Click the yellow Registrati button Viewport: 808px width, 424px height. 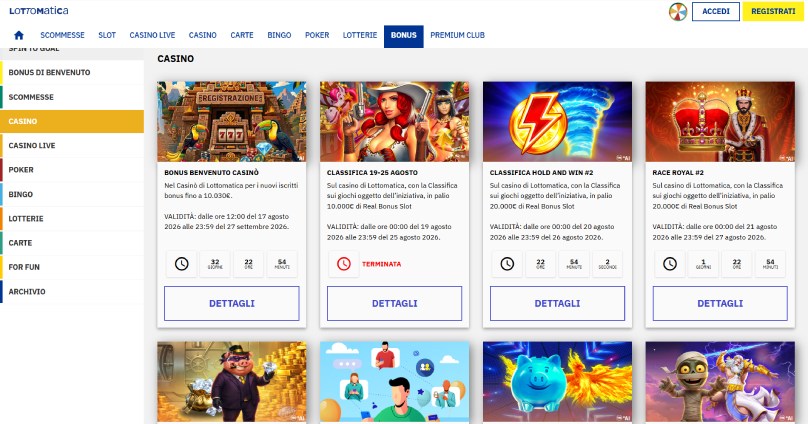tap(773, 11)
